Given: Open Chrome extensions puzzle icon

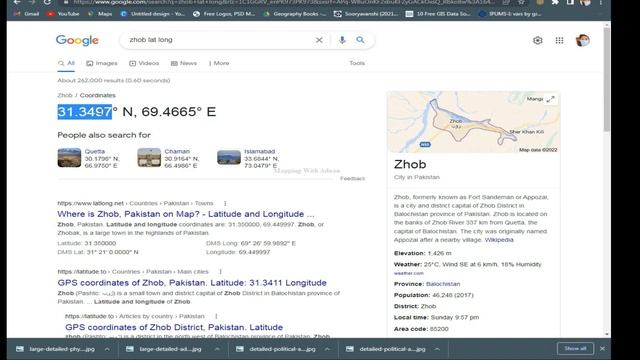Looking at the screenshot, I should tap(555, 2).
